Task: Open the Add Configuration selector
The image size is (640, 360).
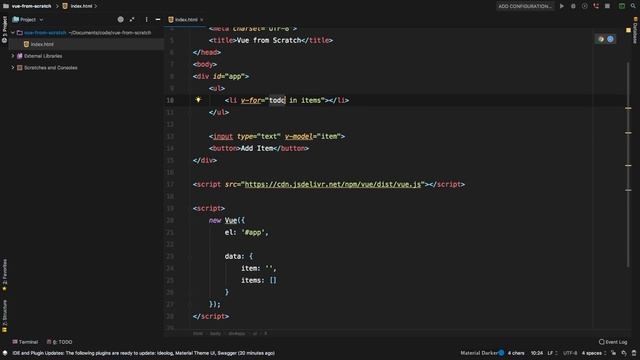Action: [x=525, y=6]
